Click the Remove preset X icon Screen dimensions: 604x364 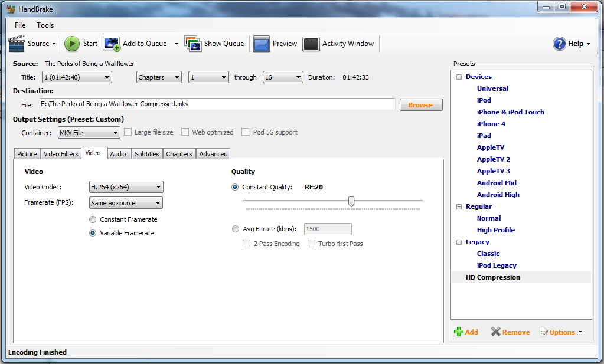click(x=496, y=332)
